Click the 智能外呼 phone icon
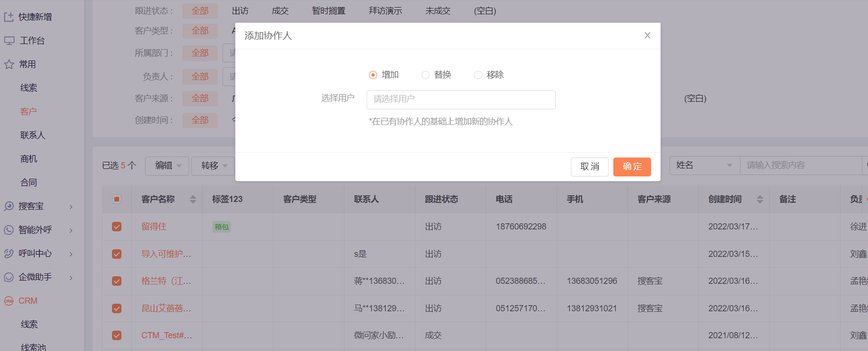This screenshot has width=868, height=351. (x=9, y=230)
